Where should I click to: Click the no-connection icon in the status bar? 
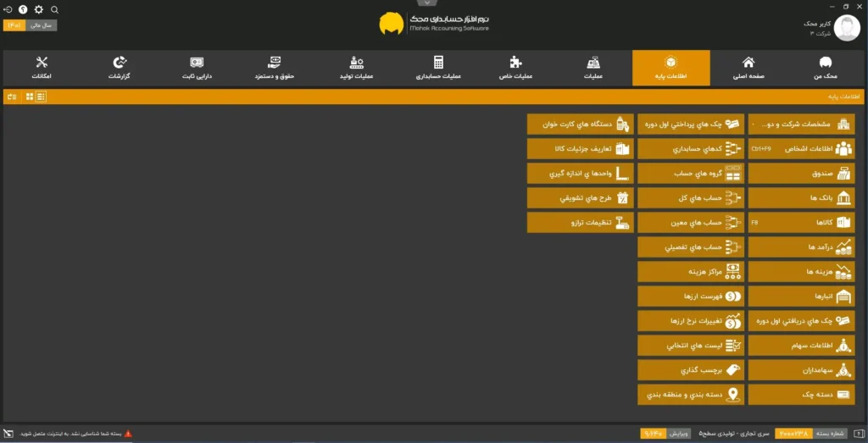click(8, 433)
